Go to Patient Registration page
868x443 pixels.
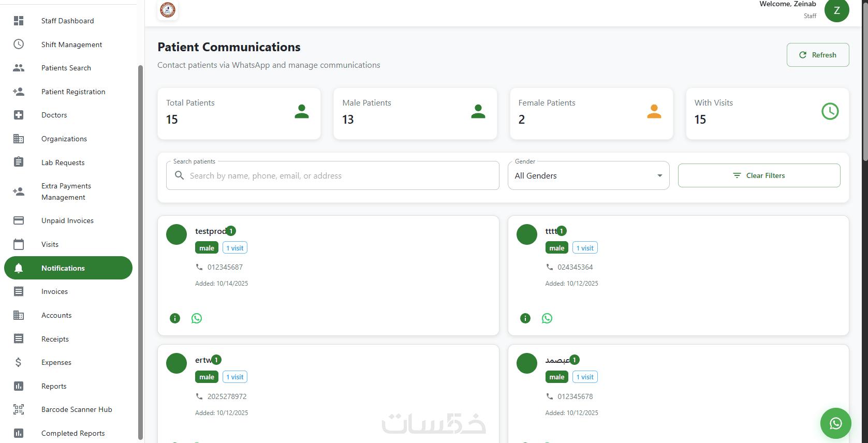pos(73,92)
